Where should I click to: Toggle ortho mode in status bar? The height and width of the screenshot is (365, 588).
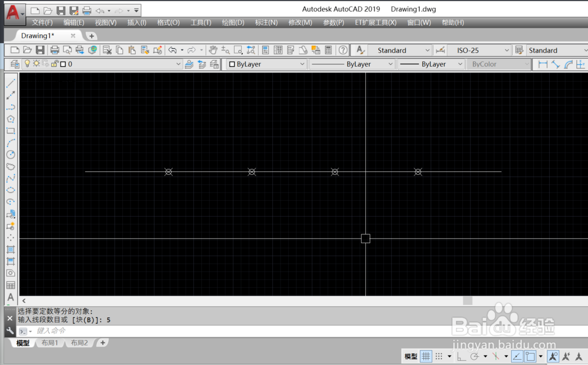pos(461,356)
